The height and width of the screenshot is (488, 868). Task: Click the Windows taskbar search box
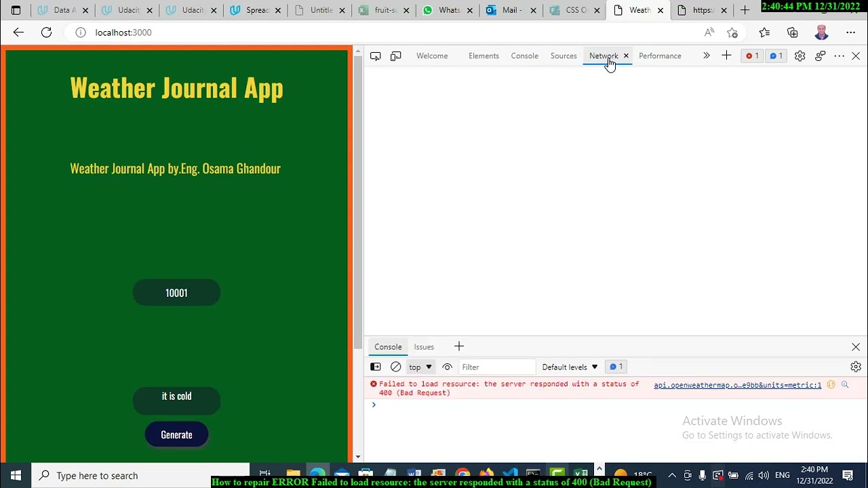tap(141, 476)
